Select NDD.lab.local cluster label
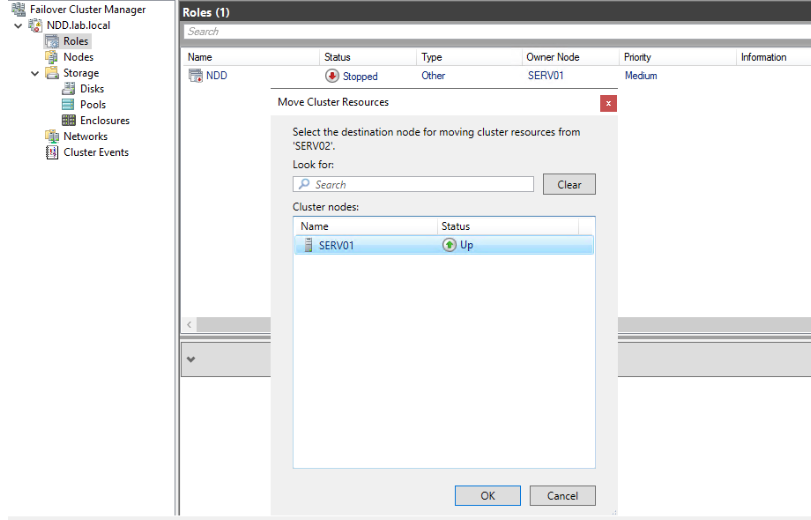This screenshot has height=520, width=811. pyautogui.click(x=78, y=25)
